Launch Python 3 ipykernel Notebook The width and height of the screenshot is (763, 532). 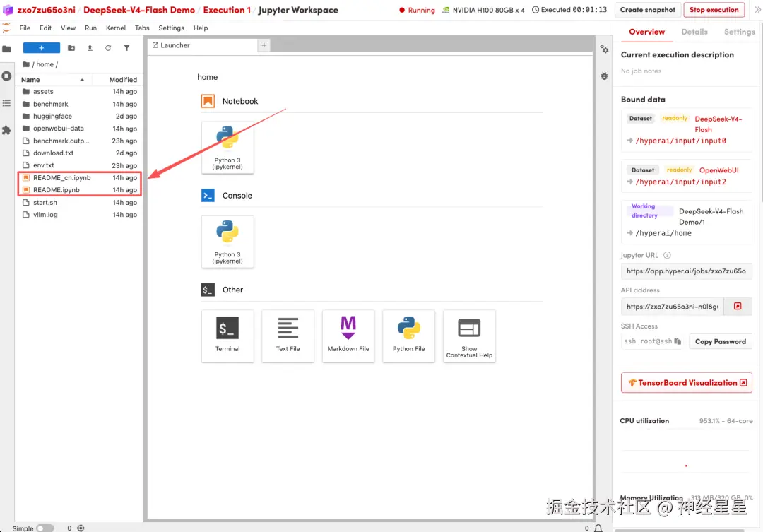(227, 148)
